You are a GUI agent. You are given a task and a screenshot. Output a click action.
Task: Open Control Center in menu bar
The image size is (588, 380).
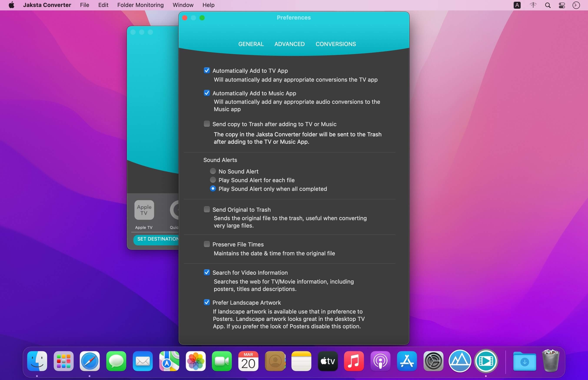[562, 5]
